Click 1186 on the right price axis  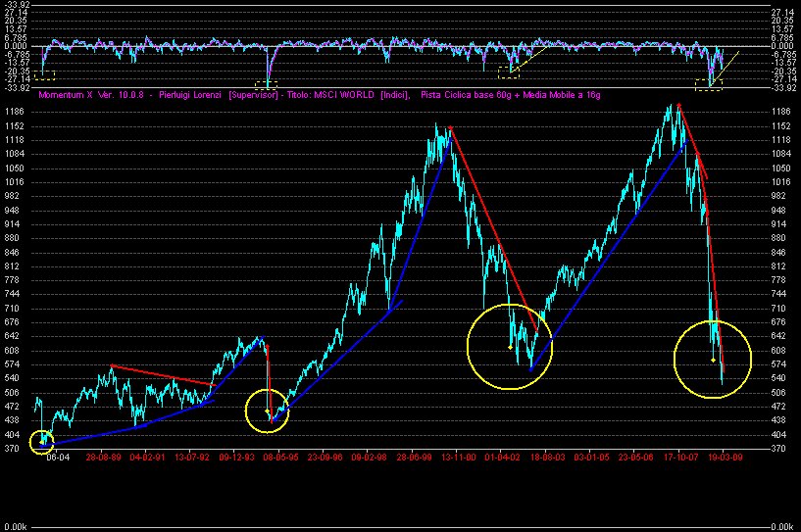tap(781, 112)
